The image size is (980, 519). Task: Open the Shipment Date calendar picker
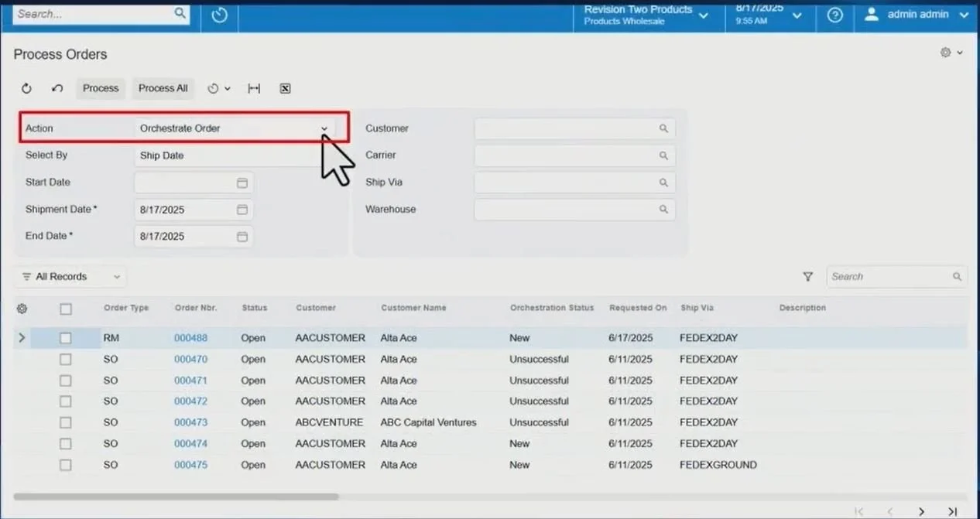[x=242, y=209]
